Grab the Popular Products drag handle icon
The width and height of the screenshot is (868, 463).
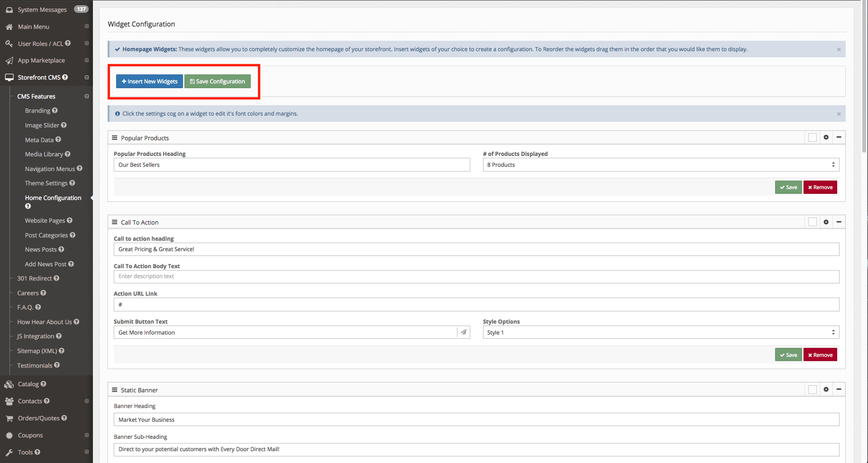point(115,138)
